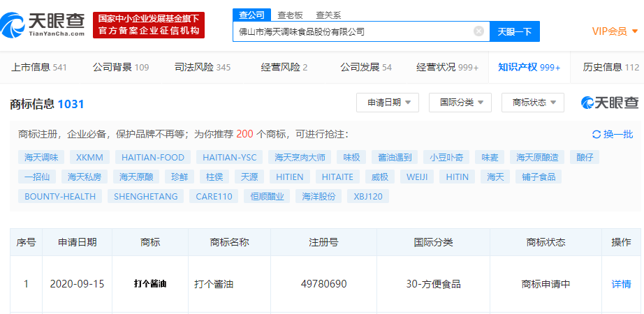Select the 柱侯 trademark tag
Image resolution: width=644 pixels, height=314 pixels.
214,177
